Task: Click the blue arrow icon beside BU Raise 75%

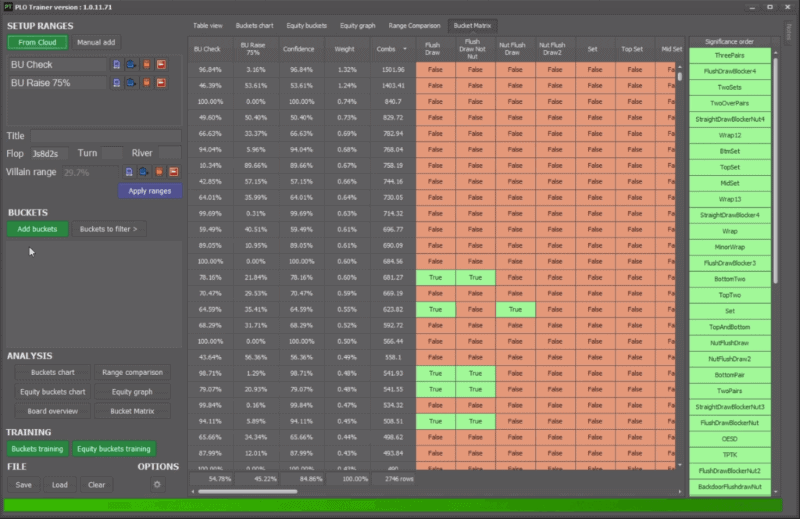Action: pyautogui.click(x=131, y=83)
